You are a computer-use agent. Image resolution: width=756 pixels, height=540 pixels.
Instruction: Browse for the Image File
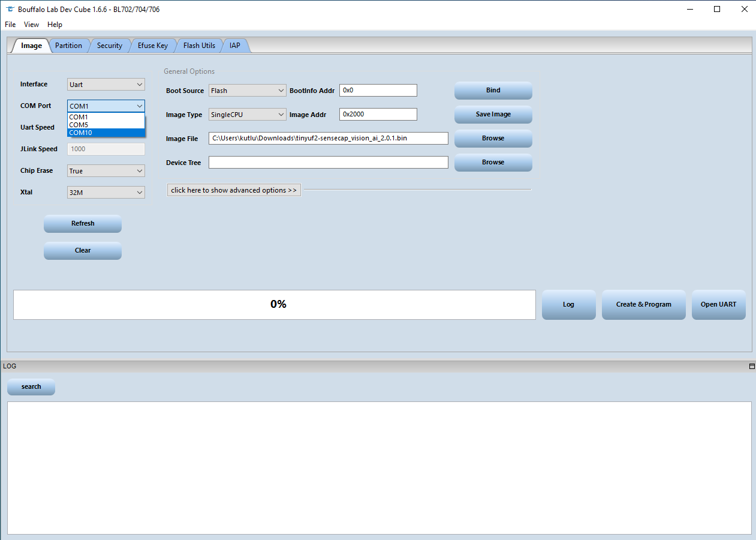pos(493,138)
